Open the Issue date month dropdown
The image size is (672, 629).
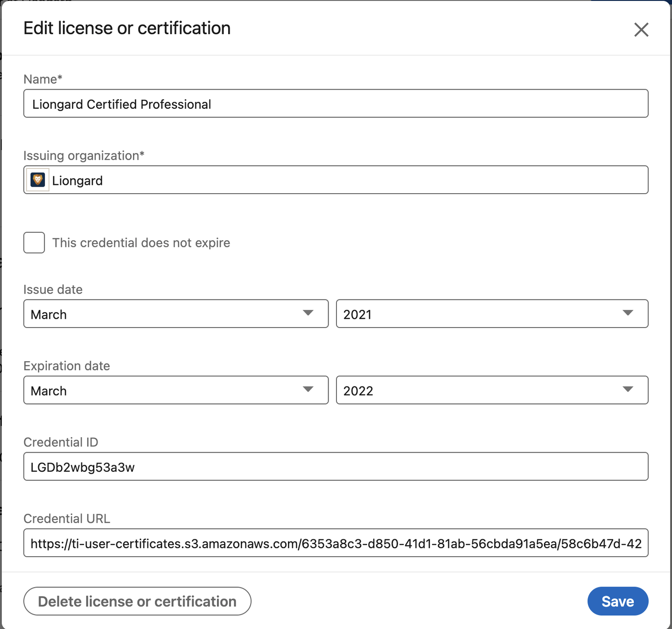pos(176,314)
